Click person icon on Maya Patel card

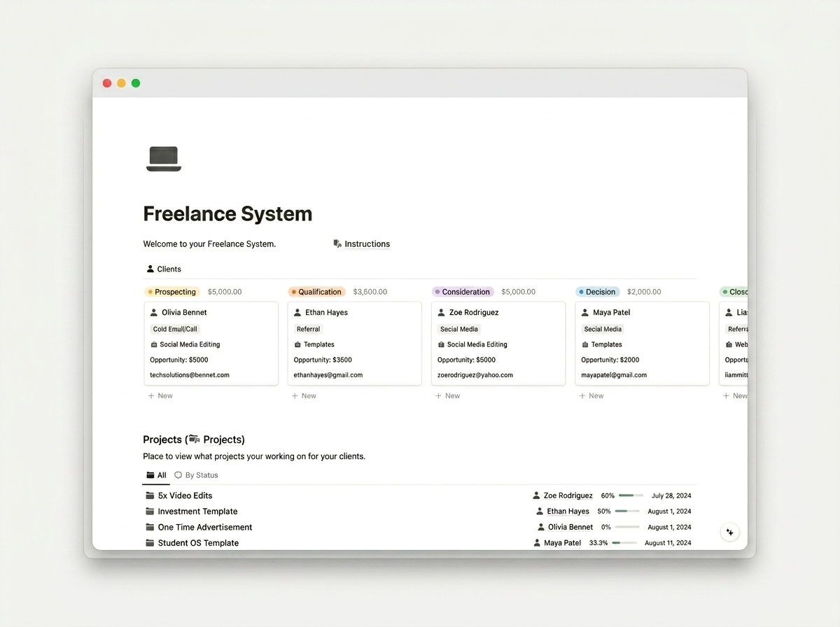(x=585, y=313)
